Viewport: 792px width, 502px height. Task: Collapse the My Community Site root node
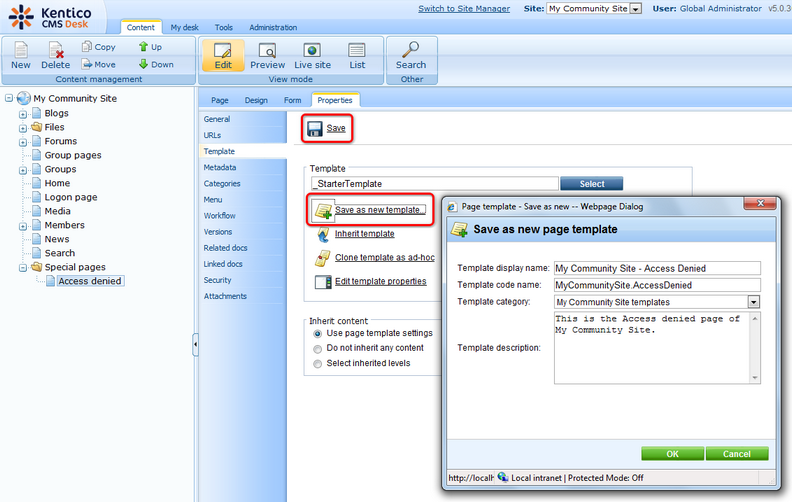[9, 98]
